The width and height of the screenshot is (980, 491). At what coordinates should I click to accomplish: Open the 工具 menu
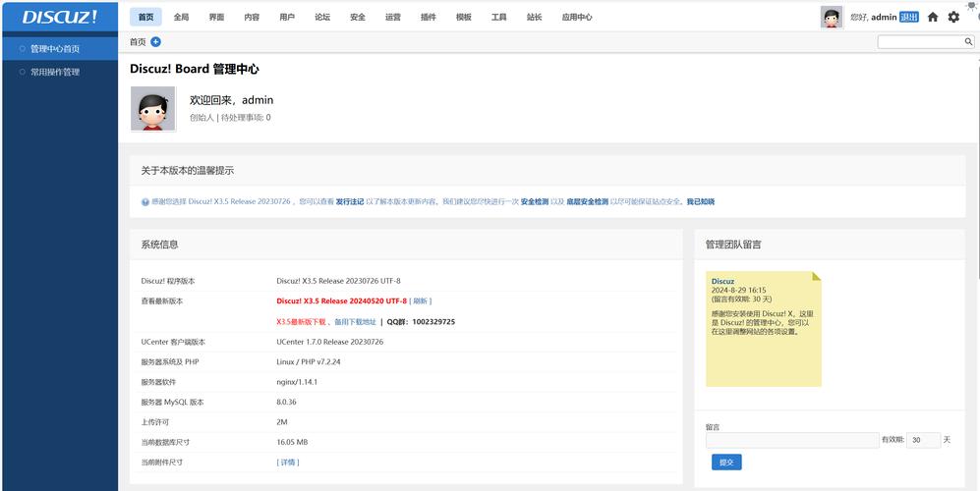coord(498,17)
